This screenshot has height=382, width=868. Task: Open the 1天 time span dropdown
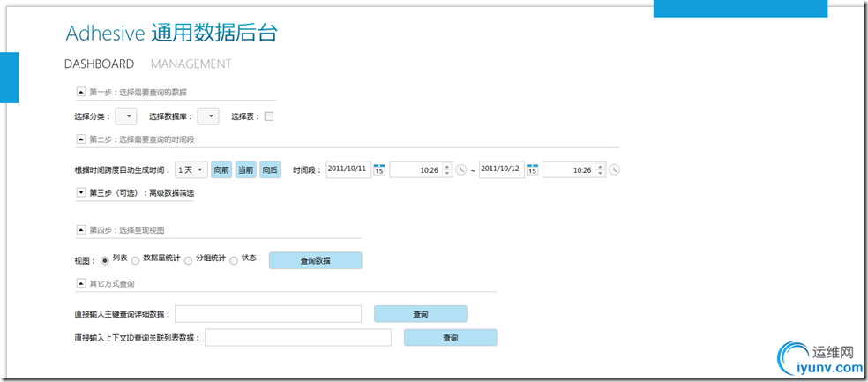[191, 170]
